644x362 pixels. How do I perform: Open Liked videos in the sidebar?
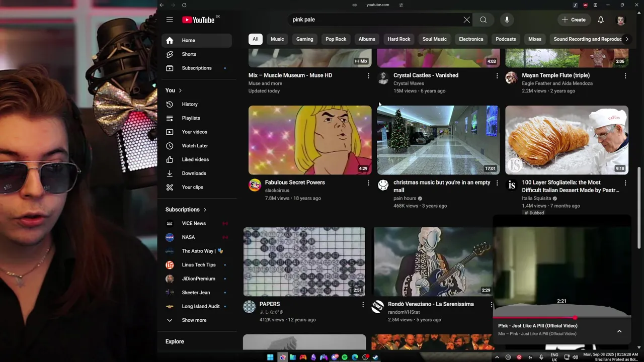pos(197,159)
